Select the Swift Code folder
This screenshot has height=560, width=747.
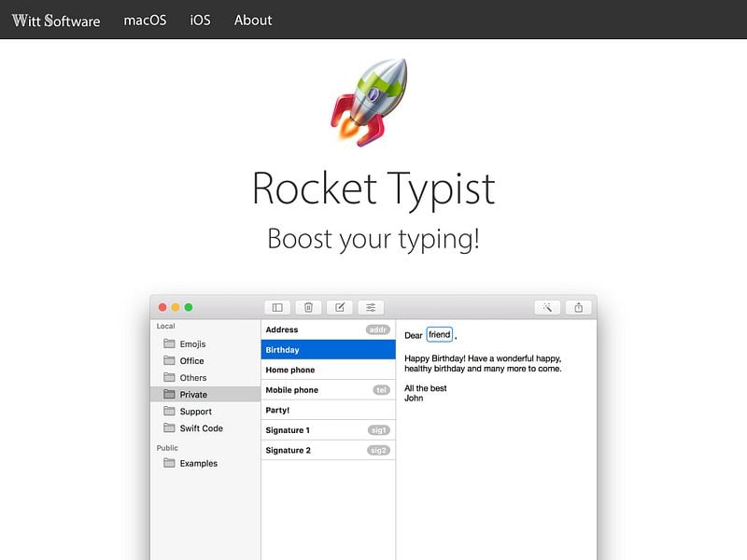[205, 428]
